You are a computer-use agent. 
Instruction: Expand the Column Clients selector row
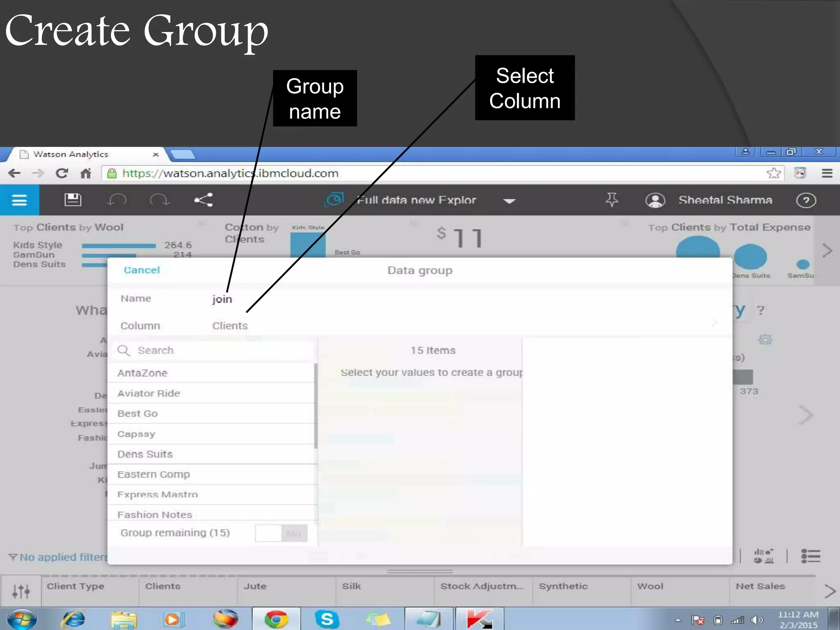420,325
